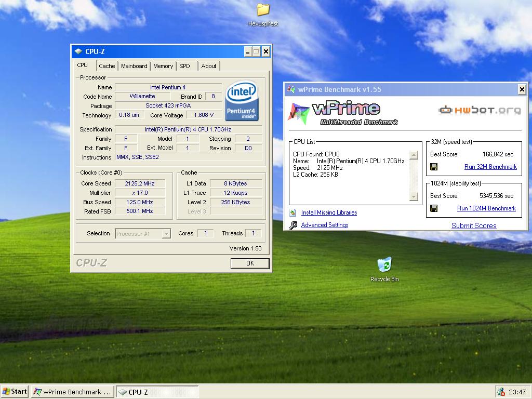This screenshot has width=532, height=399.
Task: Click the Rated FSB value 500.1 MHz
Action: [140, 211]
